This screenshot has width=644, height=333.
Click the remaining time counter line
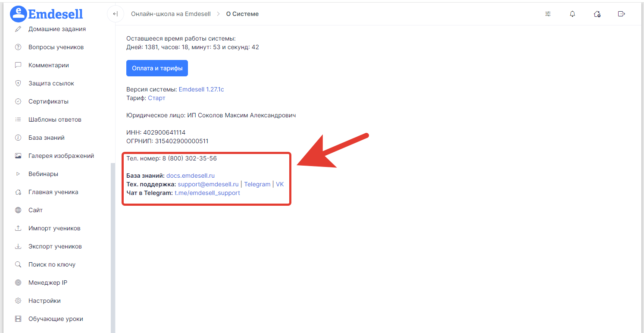(193, 47)
